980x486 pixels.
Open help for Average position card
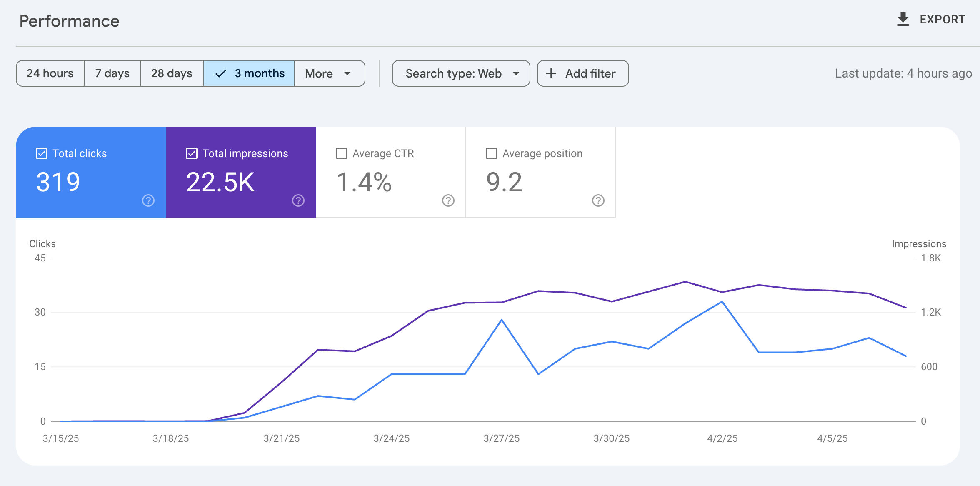pos(597,200)
